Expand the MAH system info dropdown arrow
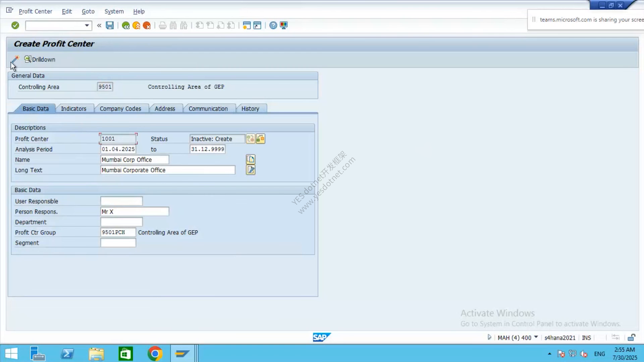 [x=536, y=337]
